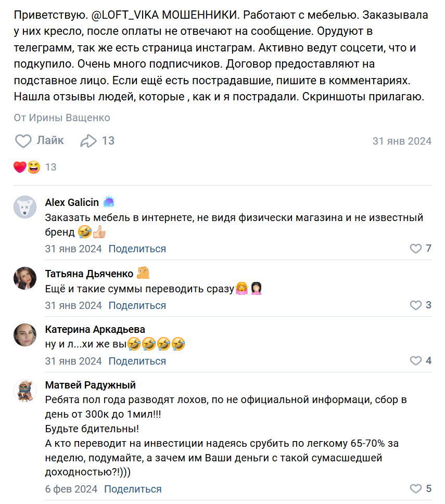Like the post with the heart icon
Image resolution: width=445 pixels, height=504 pixels.
coord(23,141)
